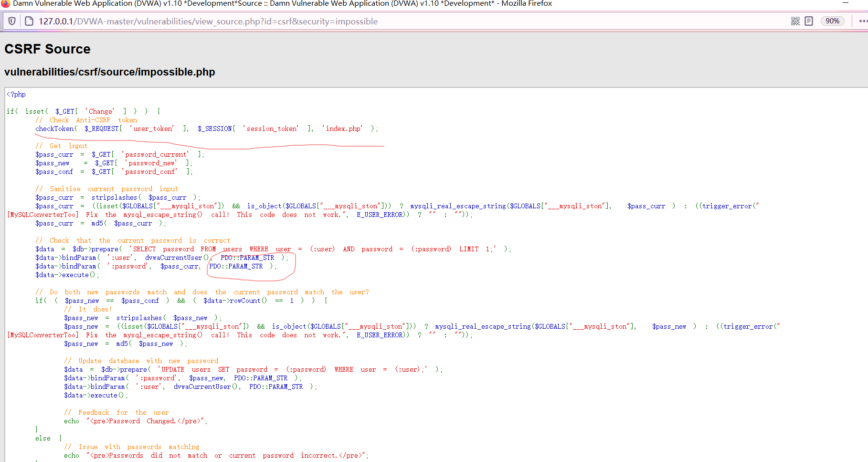Click 'dvwaCurrentUser()' in the ':user' bindParam after SELECT
868x462 pixels.
pyautogui.click(x=177, y=258)
